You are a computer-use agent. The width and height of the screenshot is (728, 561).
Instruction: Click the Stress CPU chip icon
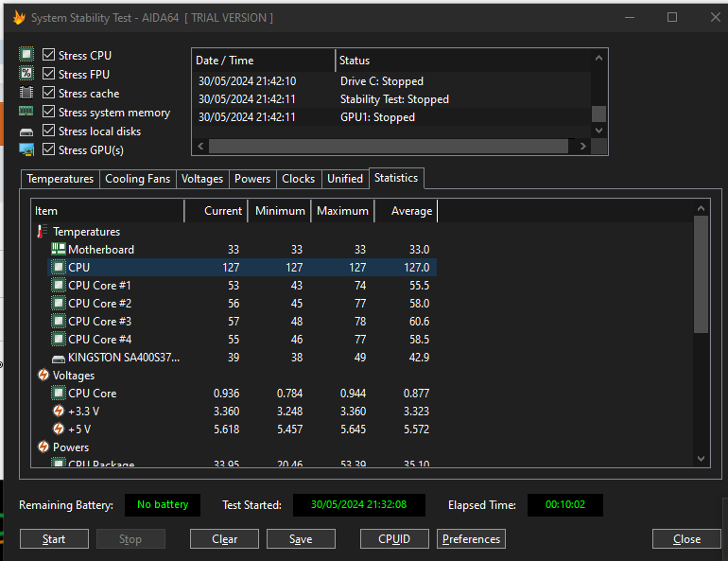26,54
